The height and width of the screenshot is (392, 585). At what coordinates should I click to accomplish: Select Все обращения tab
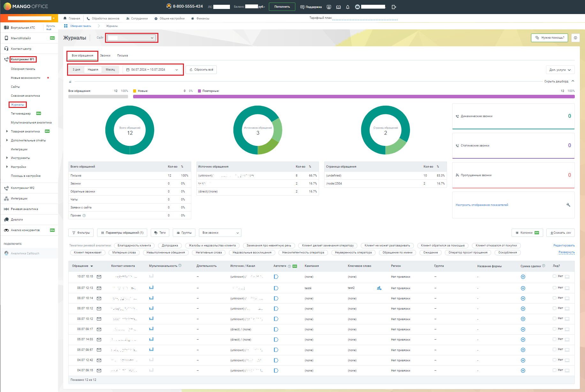[82, 56]
